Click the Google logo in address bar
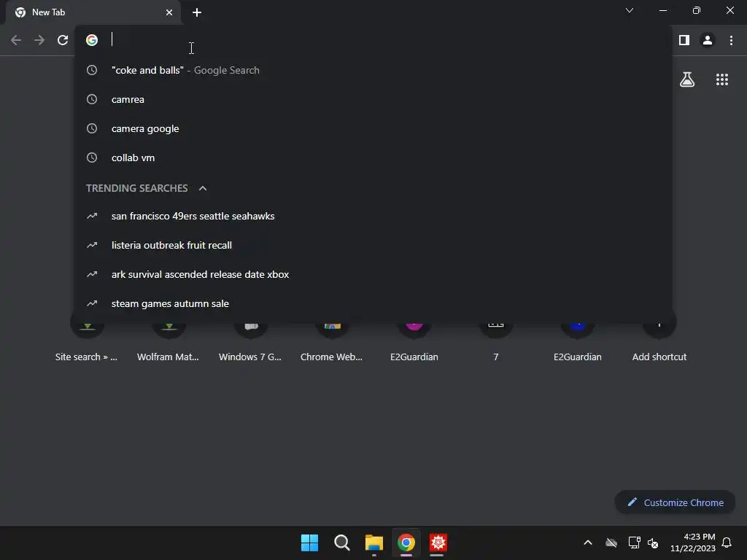 [92, 40]
